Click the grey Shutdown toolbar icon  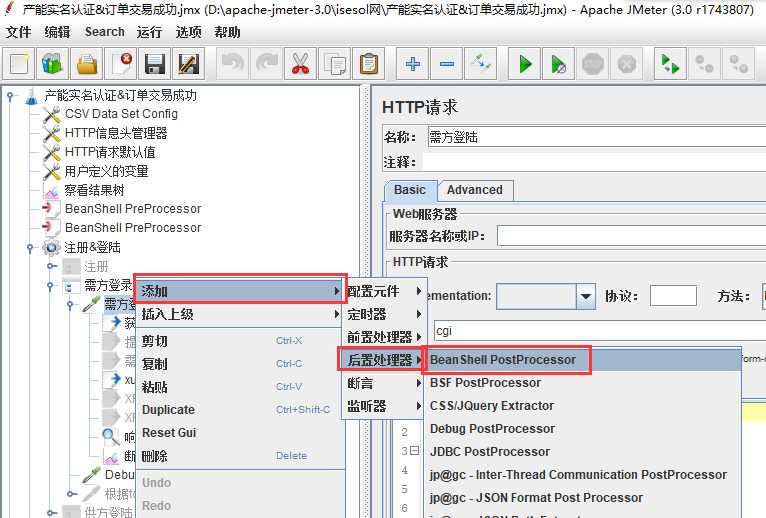pyautogui.click(x=626, y=64)
